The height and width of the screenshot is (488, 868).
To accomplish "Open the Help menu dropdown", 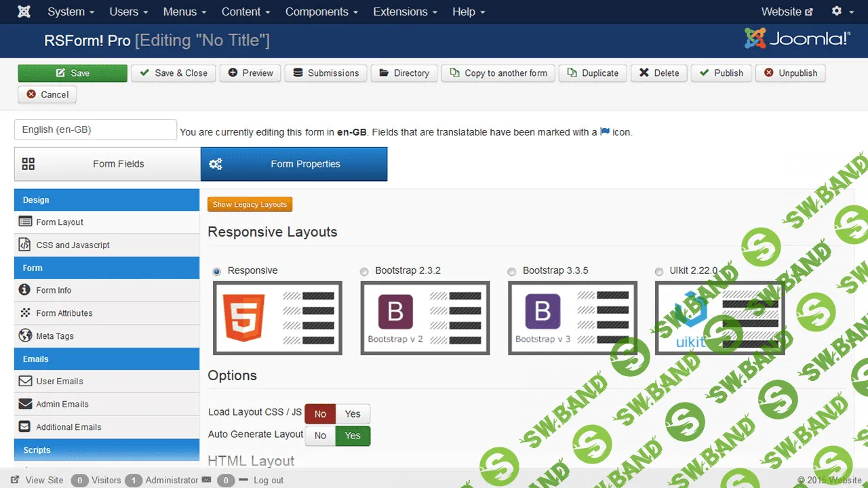I will tap(464, 12).
